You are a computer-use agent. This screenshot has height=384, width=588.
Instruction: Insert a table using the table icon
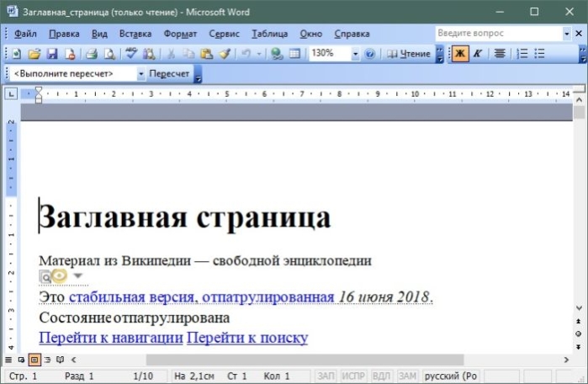point(294,54)
